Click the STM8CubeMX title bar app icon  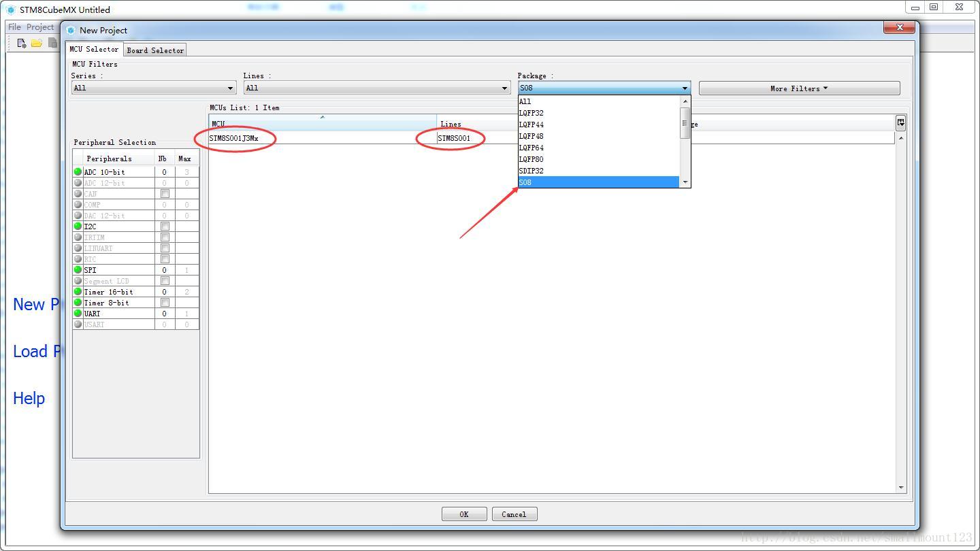pyautogui.click(x=10, y=10)
